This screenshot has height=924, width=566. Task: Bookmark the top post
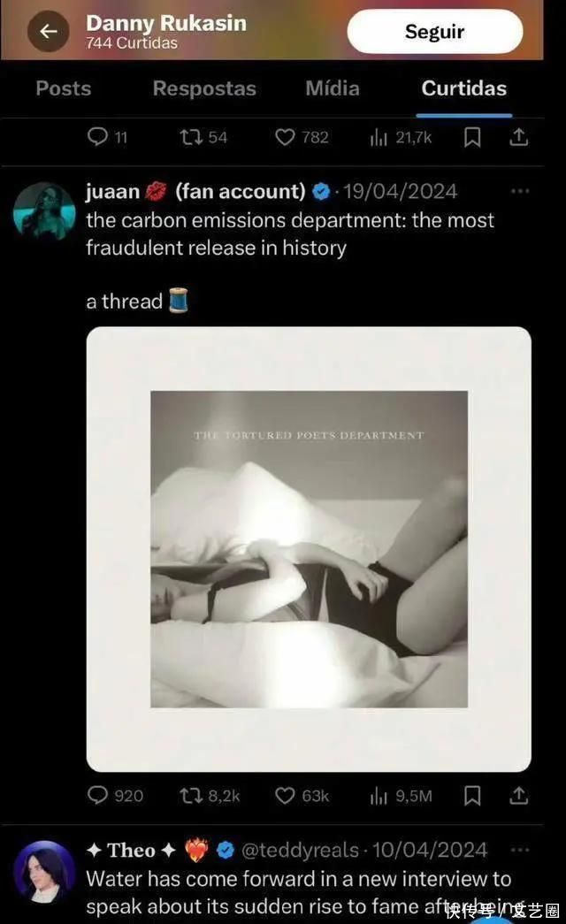472,137
